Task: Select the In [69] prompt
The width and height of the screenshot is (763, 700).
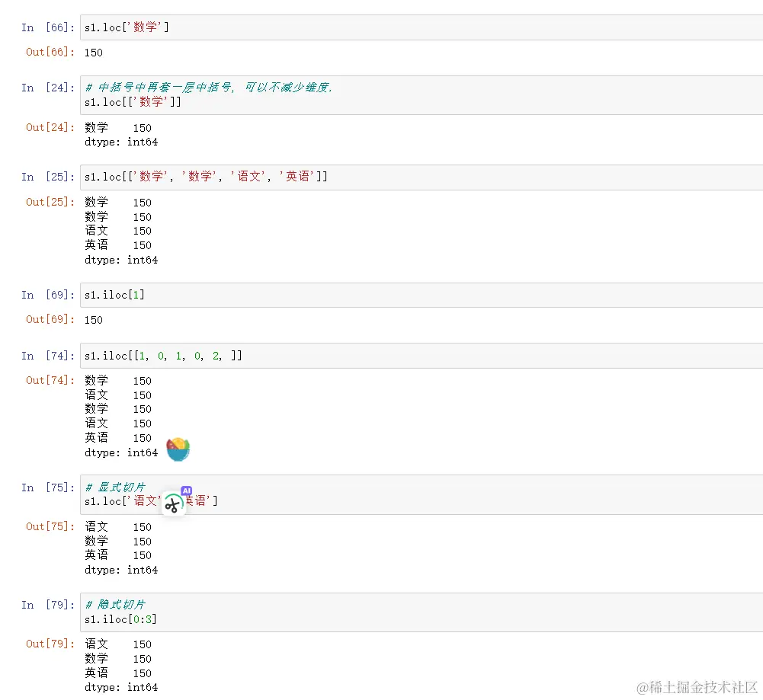Action: pyautogui.click(x=48, y=295)
